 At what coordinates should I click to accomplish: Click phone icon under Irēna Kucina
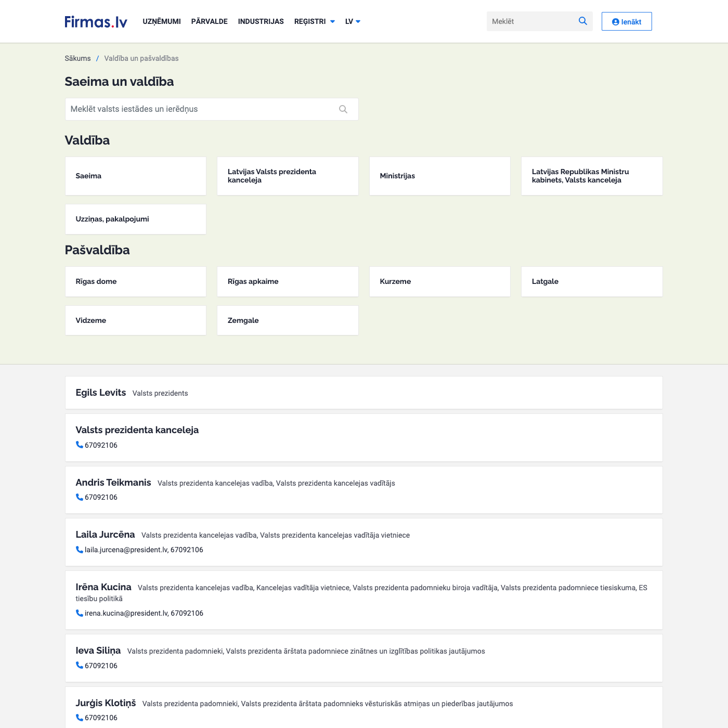click(80, 613)
